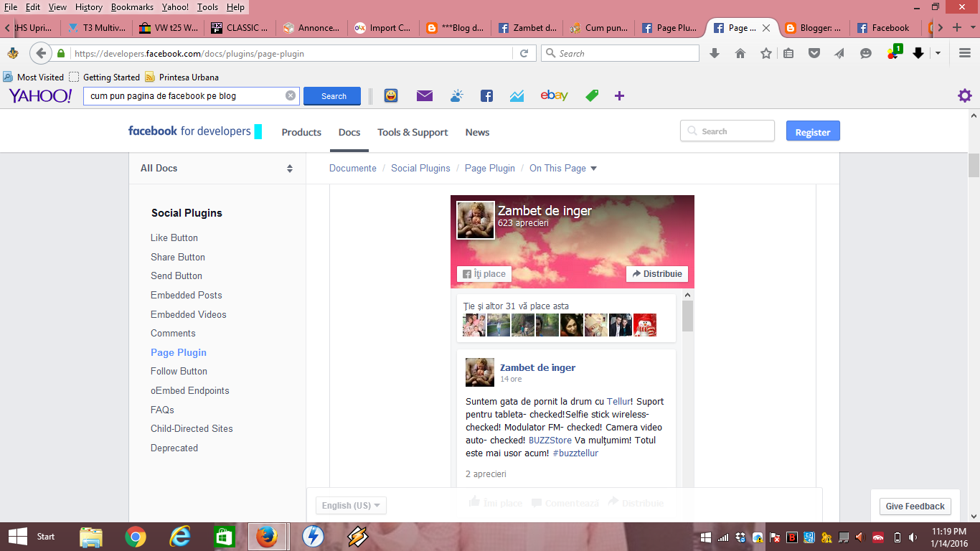Open eBay shortcut in Yahoo toolbar
Image resolution: width=980 pixels, height=551 pixels.
pos(555,95)
